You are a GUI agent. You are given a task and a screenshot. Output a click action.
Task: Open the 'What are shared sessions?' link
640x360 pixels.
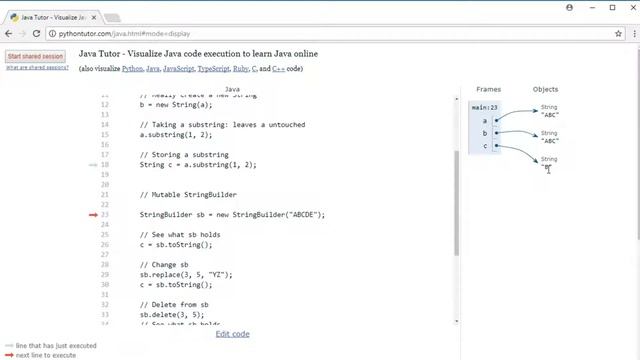[37, 68]
